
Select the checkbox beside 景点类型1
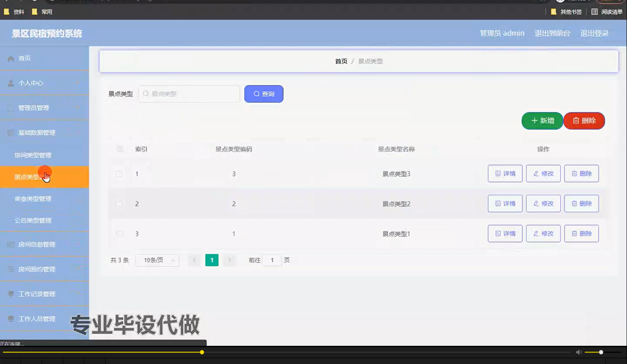click(x=119, y=234)
